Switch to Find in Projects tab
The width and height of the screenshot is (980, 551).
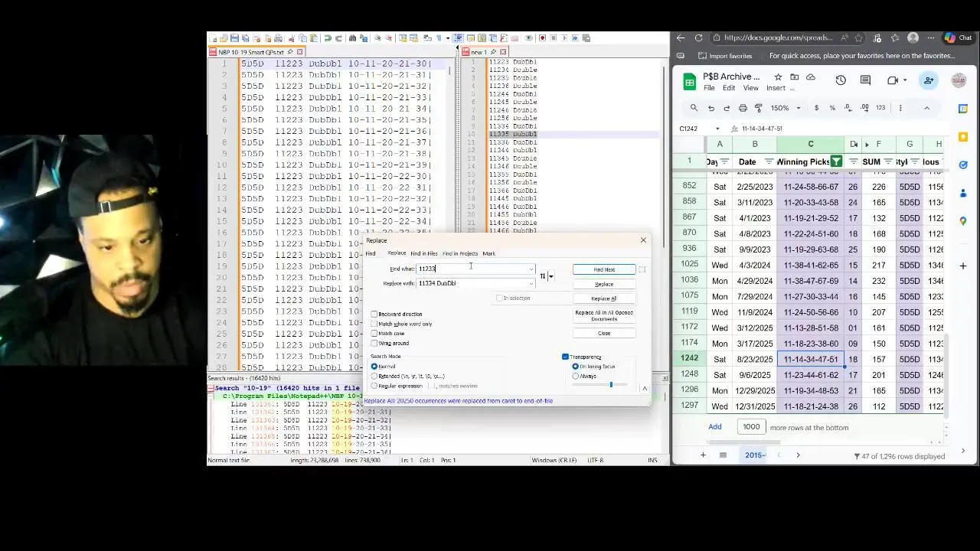(x=459, y=253)
